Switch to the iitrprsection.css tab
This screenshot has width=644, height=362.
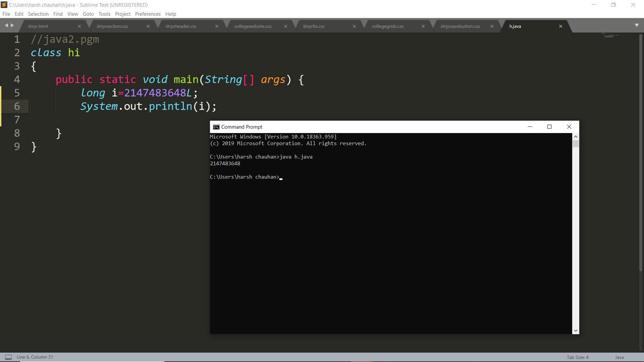112,26
